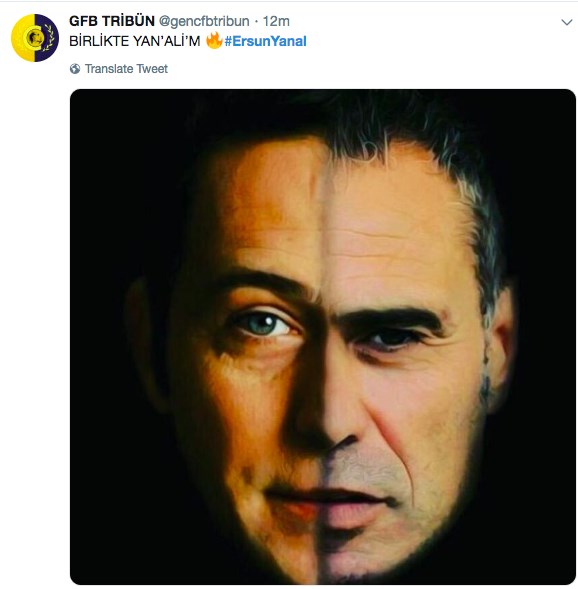Open the GFB TRİBÜN profile avatar
The image size is (578, 589).
pos(35,38)
